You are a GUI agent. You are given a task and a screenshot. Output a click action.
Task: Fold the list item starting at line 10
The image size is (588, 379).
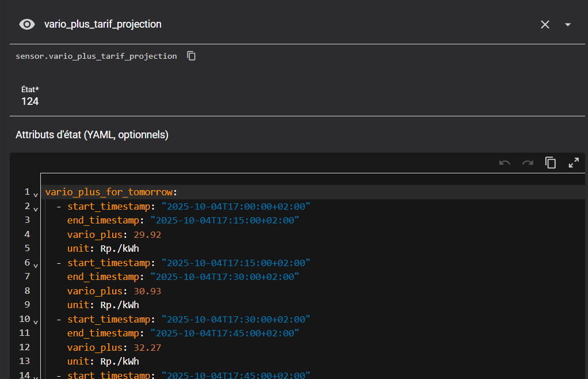(36, 321)
